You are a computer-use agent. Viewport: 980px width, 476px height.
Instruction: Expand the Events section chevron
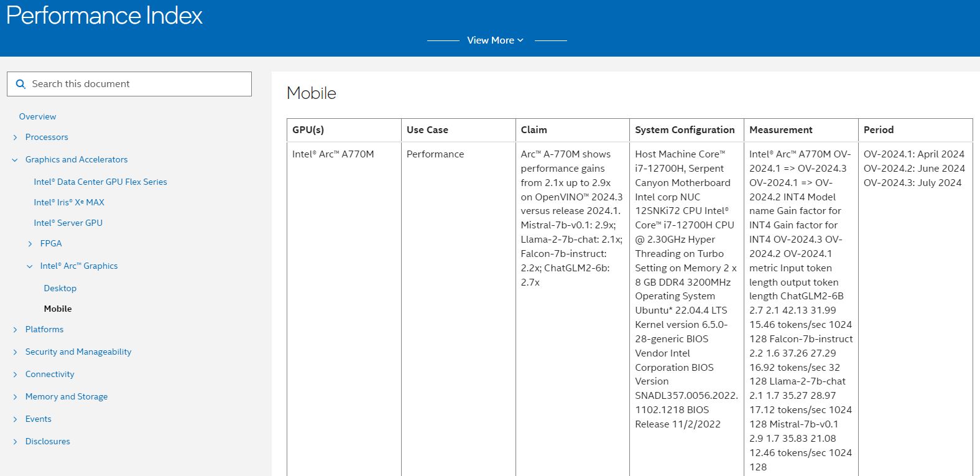(15, 419)
